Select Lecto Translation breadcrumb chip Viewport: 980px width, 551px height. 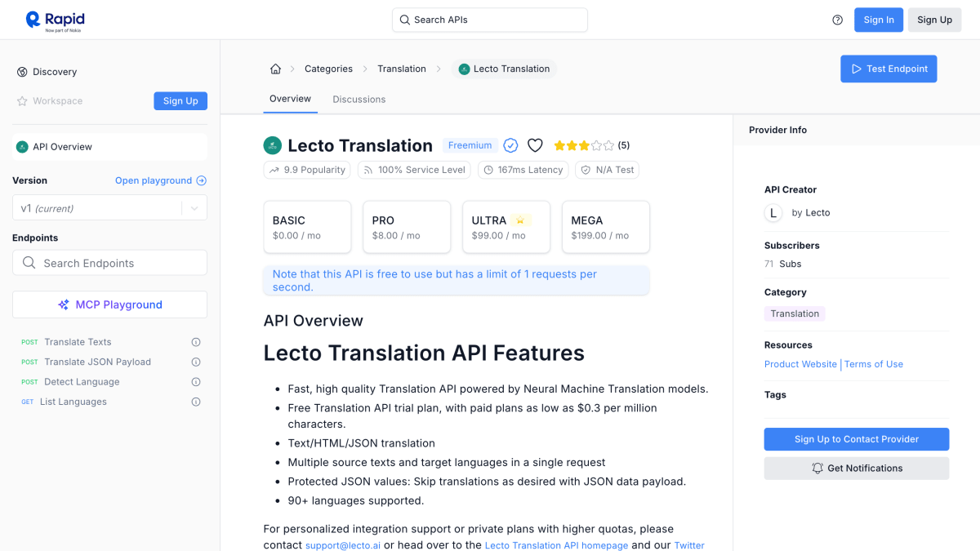(504, 69)
